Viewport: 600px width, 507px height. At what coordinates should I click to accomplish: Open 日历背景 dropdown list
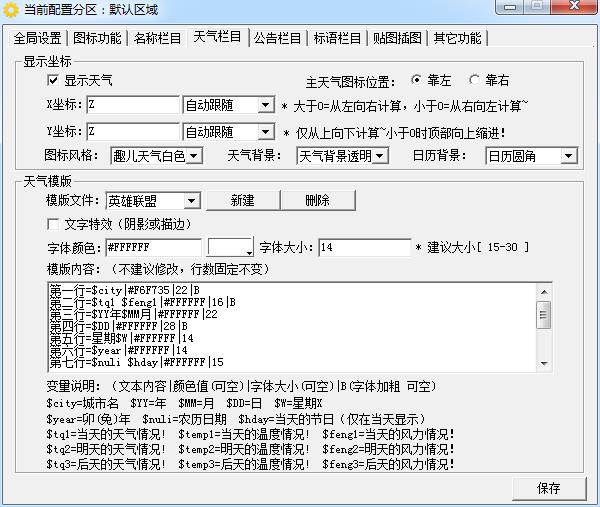[568, 156]
